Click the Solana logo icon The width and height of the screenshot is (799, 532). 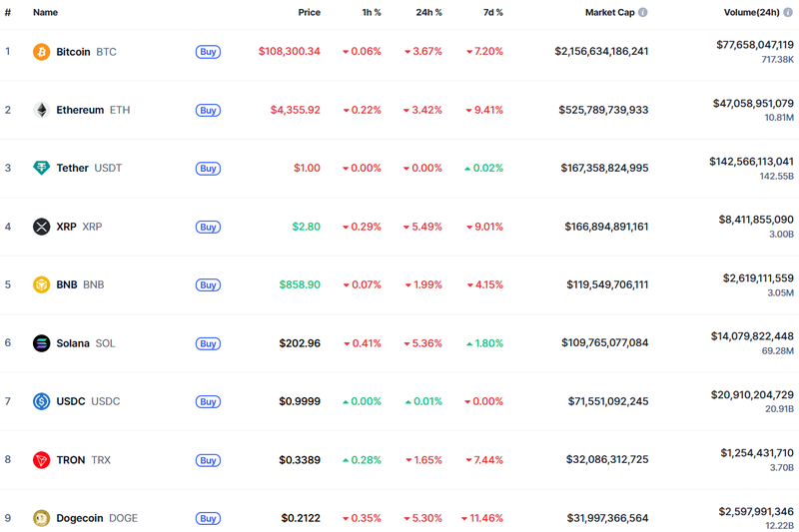point(41,343)
